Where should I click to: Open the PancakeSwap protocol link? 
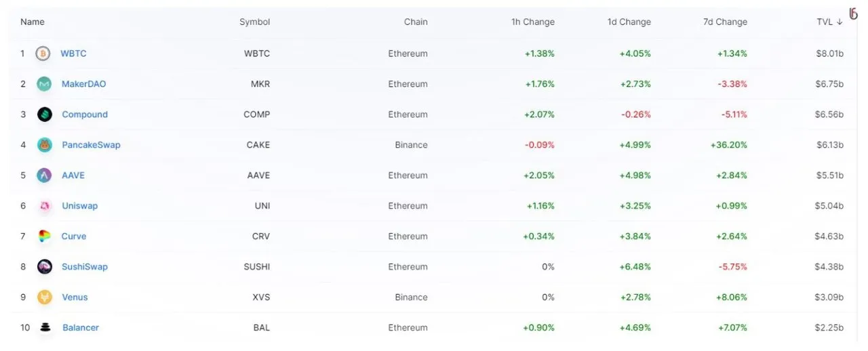91,145
